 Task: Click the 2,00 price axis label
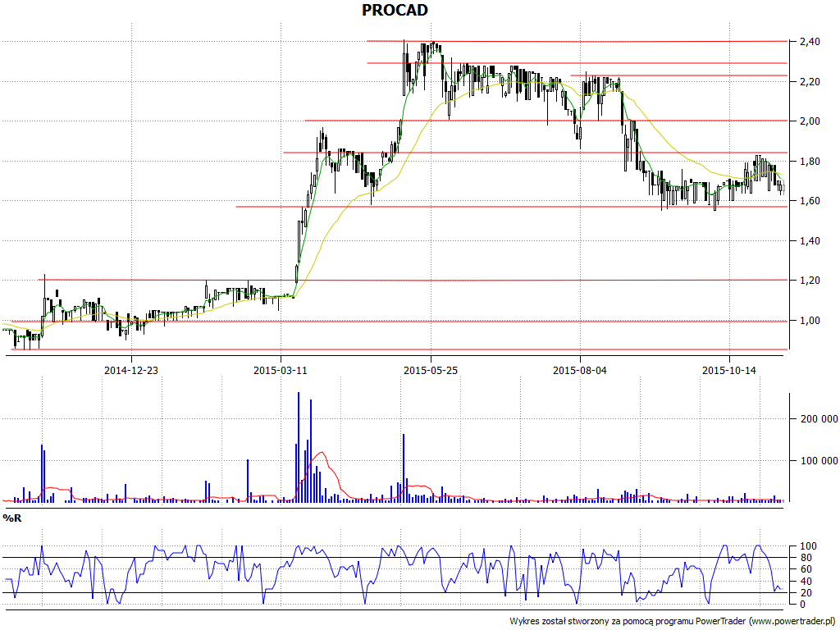[810, 121]
